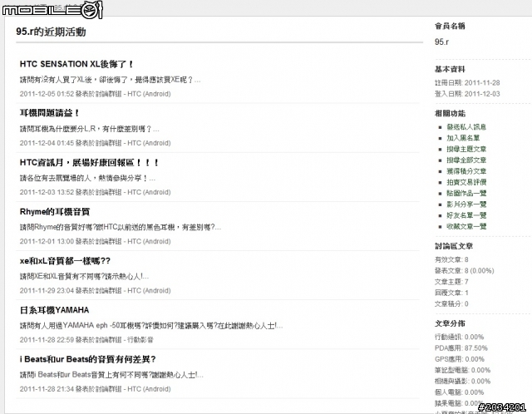Open post "xe和xL音質都一樣嗎??"
This screenshot has width=532, height=414.
(x=65, y=261)
